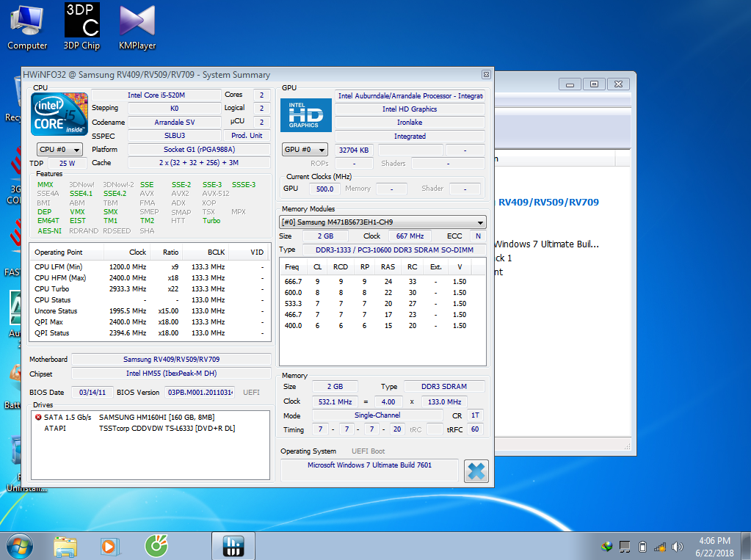The width and height of the screenshot is (751, 560).
Task: Expand the CPU #0 selector dropdown
Action: [60, 150]
